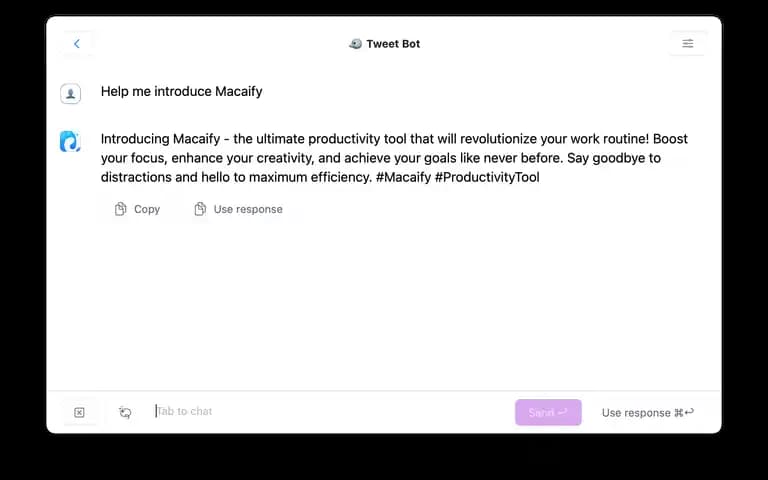
Task: Click the 'Introducing Macaify' response paragraph
Action: click(x=394, y=158)
